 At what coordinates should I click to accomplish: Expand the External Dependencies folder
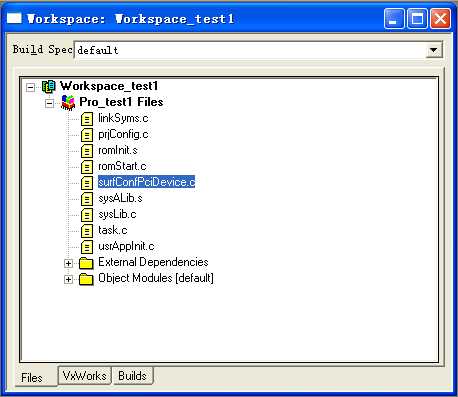68,263
